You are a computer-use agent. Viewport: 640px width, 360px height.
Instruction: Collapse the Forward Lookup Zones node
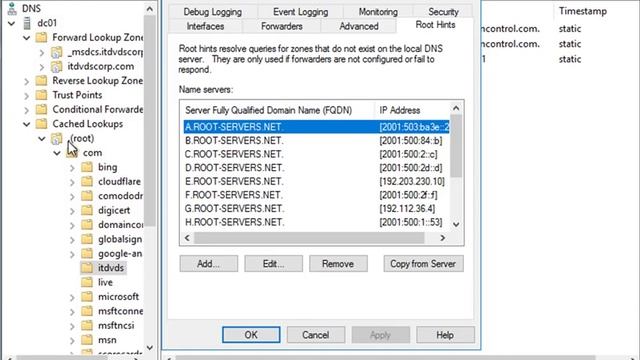tap(27, 38)
